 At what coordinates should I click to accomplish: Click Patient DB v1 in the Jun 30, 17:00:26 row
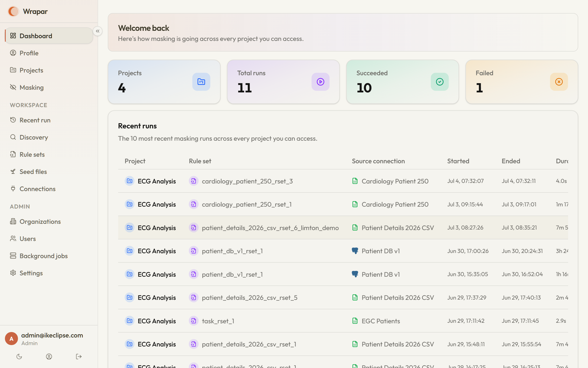click(x=381, y=251)
